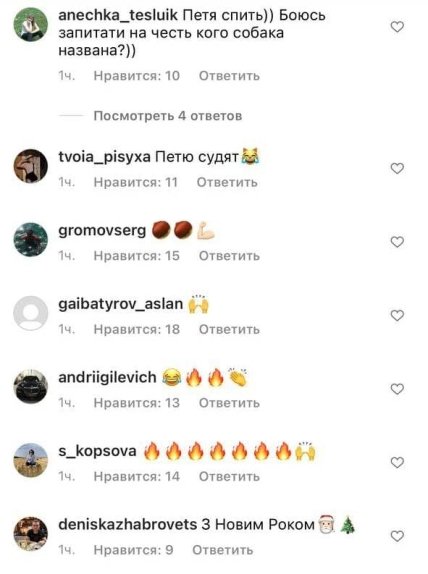Viewport: 428px width, 574px height.
Task: Reply to s_kopsova via Ответить
Action: 229,477
